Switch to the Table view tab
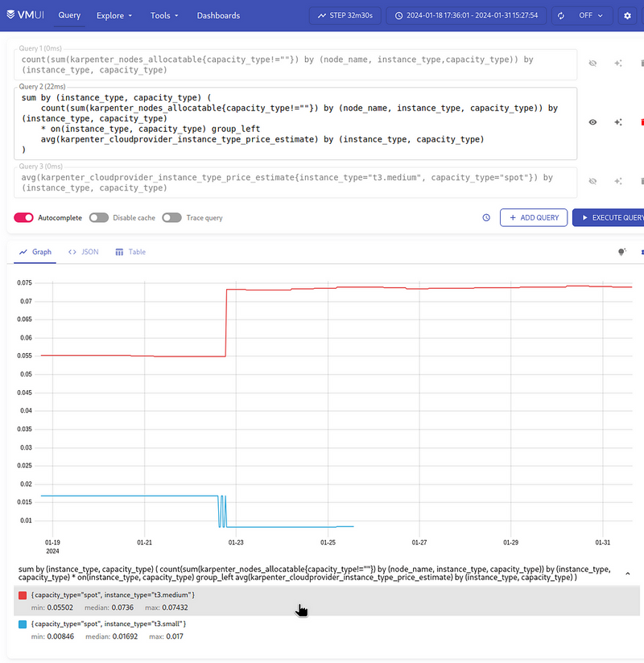 click(x=130, y=252)
